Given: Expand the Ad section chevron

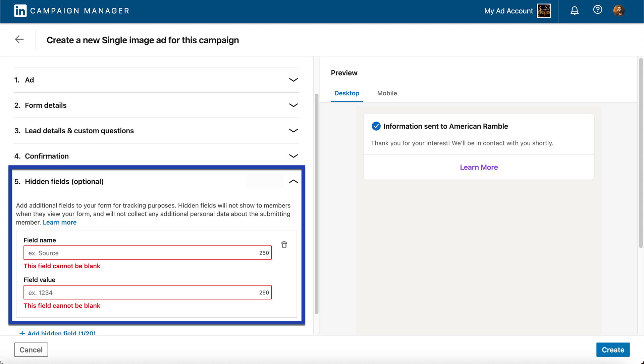Looking at the screenshot, I should [293, 80].
